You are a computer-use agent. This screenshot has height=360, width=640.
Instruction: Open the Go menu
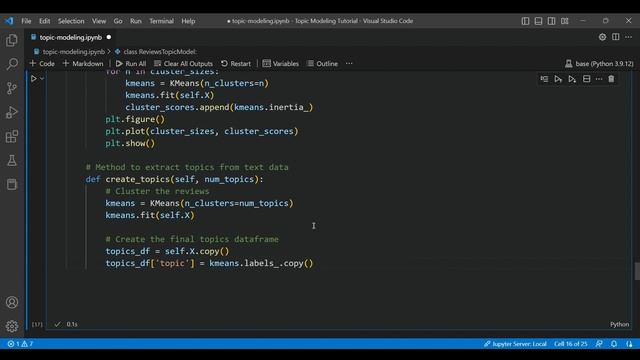(x=118, y=21)
